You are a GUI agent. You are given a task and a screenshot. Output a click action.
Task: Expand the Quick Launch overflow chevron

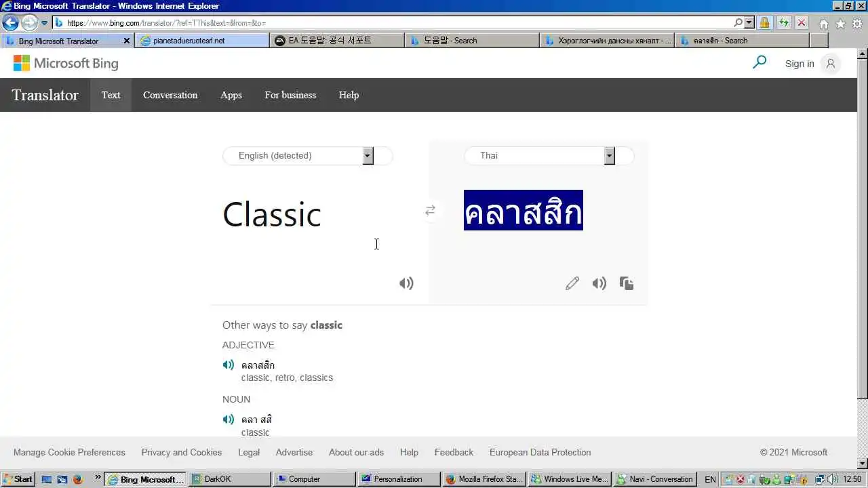98,479
